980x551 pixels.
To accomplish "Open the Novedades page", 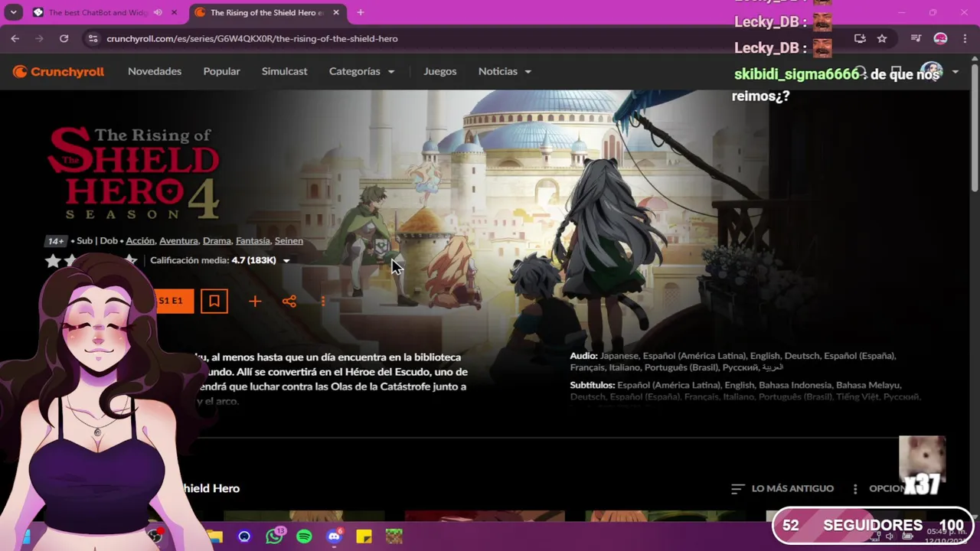I will 155,71.
